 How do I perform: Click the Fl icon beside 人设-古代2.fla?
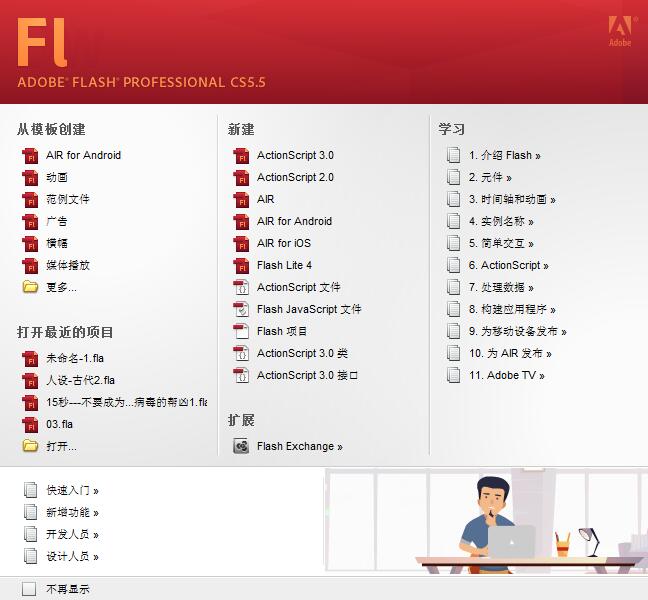click(30, 380)
